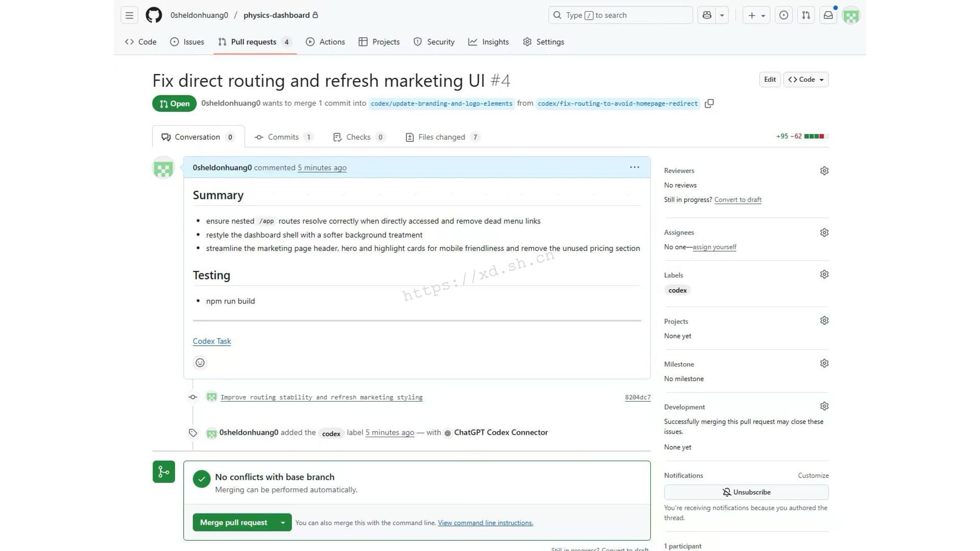This screenshot has height=551, width=980.
Task: Convert to draft under Reviewers
Action: click(738, 200)
